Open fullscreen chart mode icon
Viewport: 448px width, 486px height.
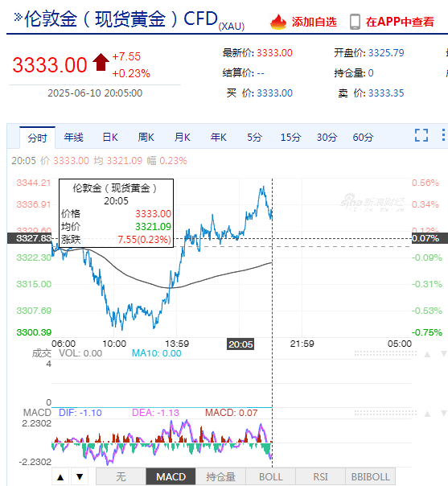pos(421,135)
